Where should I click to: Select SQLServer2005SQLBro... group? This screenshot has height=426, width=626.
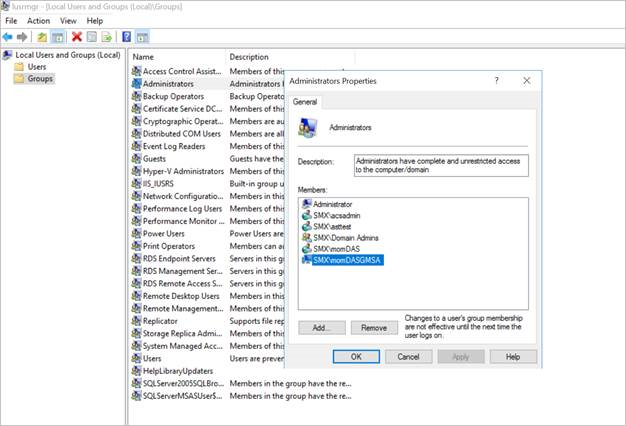[x=183, y=384]
